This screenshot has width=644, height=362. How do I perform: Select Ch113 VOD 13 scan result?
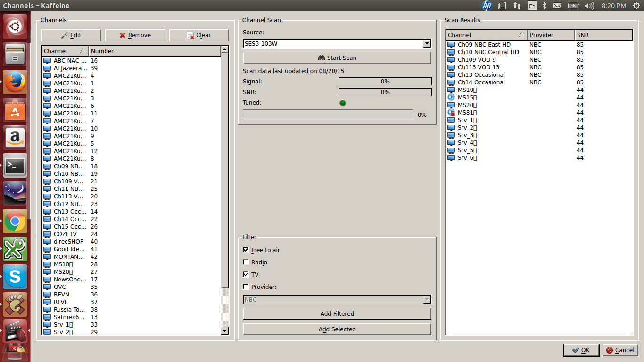539,67
